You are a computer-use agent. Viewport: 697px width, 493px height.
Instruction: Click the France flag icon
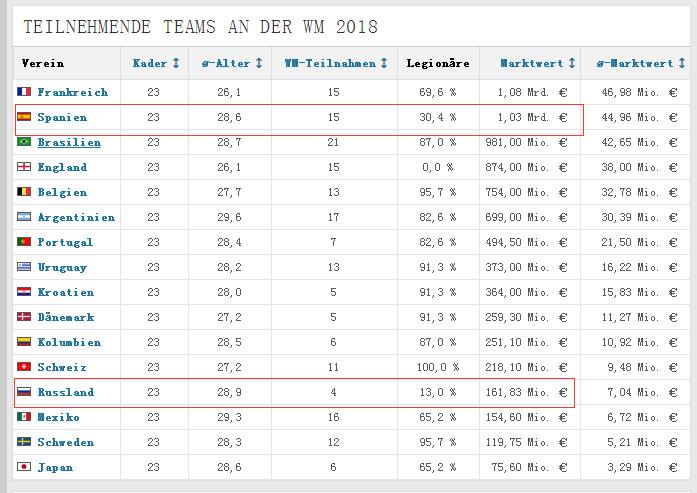24,92
